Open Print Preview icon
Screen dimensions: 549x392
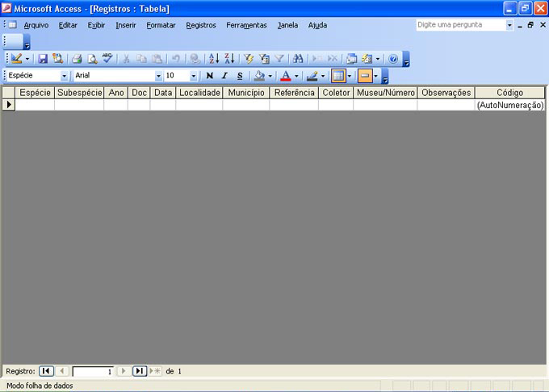tap(92, 59)
